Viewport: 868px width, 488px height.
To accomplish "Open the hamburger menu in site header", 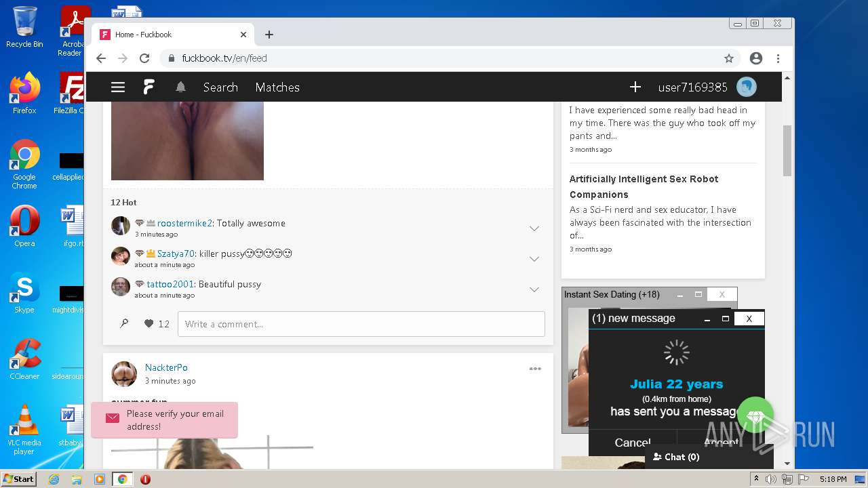I will 118,87.
